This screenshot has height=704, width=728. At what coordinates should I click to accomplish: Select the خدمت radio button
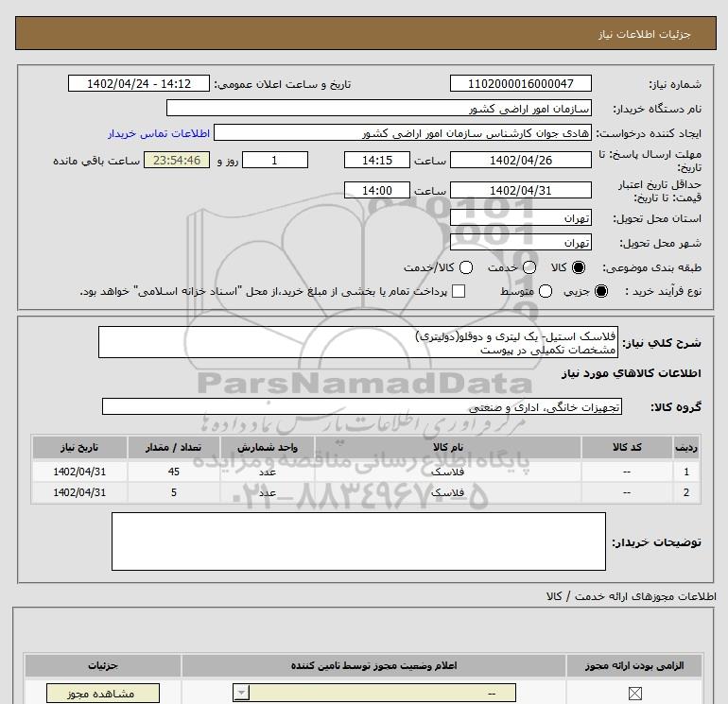(529, 267)
